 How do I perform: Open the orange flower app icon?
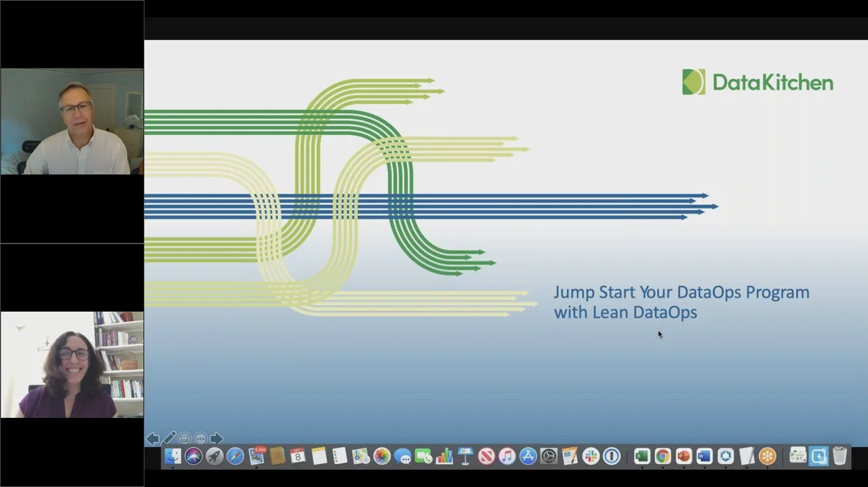click(x=767, y=456)
